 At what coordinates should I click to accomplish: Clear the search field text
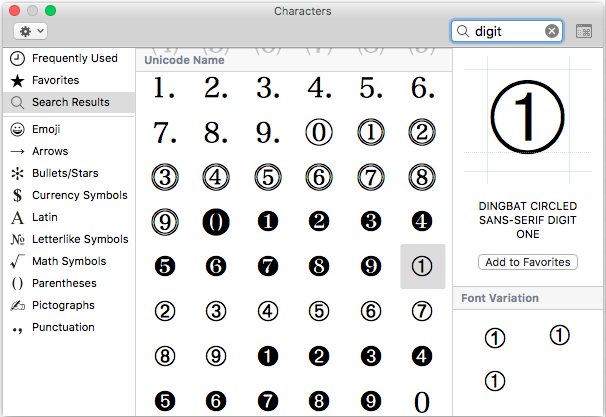pyautogui.click(x=552, y=31)
